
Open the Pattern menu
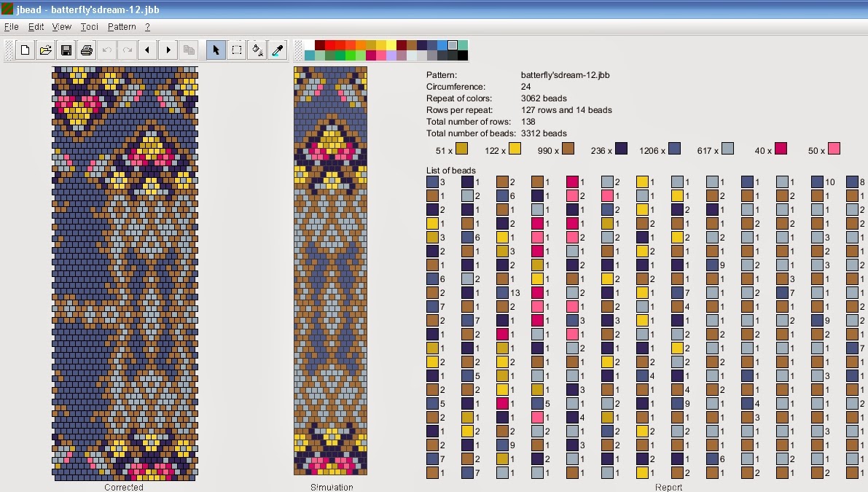[122, 27]
